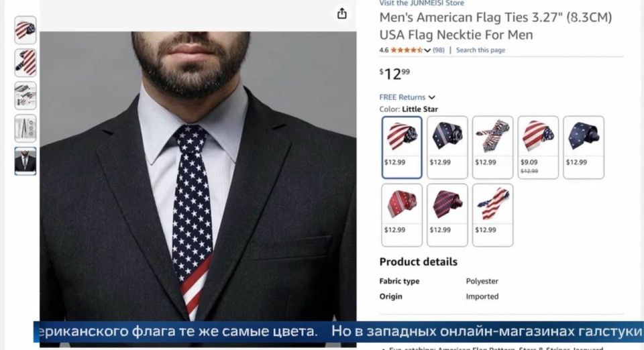Image resolution: width=644 pixels, height=350 pixels.
Task: Choose the discounted $9.09 tie swatch
Action: (538, 148)
